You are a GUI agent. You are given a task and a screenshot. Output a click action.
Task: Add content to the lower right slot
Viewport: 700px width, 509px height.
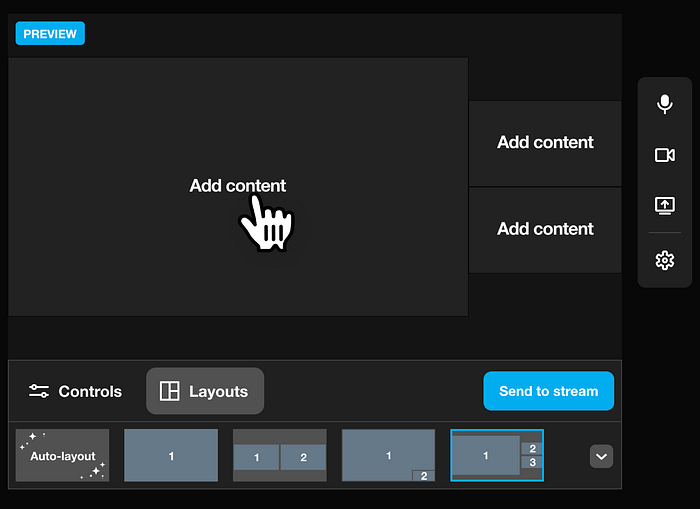(x=545, y=229)
